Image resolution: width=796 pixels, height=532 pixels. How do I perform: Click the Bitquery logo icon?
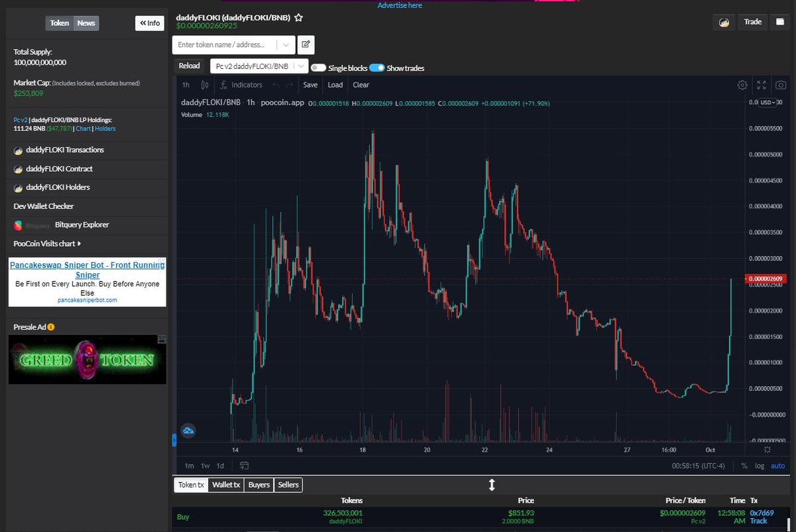(x=19, y=225)
